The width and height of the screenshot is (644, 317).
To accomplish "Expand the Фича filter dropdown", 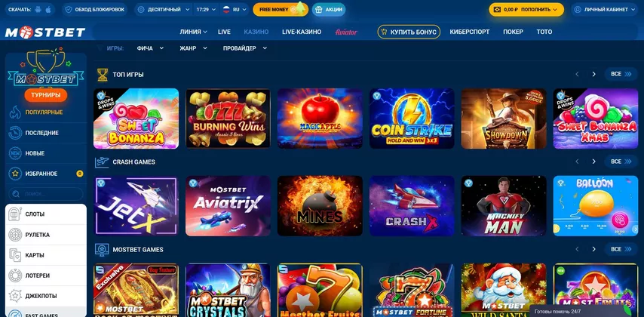I will tap(150, 48).
